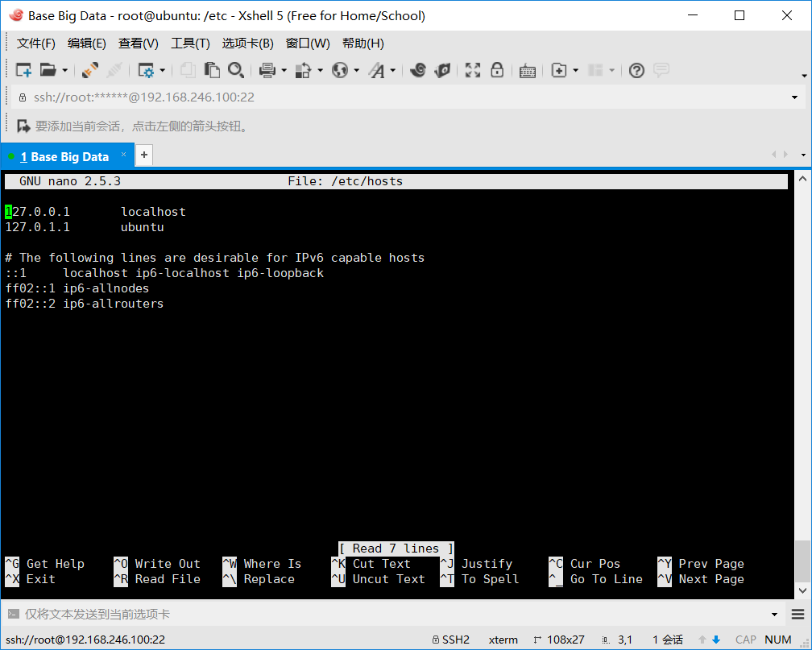The height and width of the screenshot is (650, 812).
Task: Click the Paste clipboard icon
Action: point(212,70)
